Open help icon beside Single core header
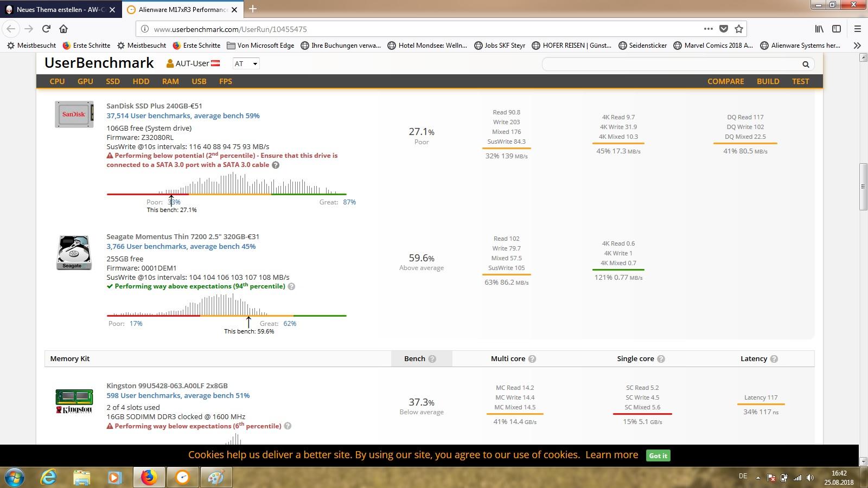868x488 pixels. tap(661, 359)
